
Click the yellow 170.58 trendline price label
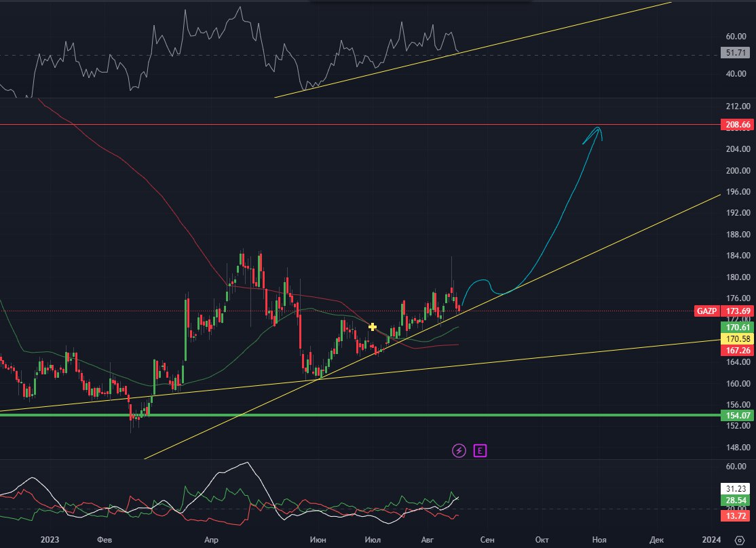pos(737,338)
